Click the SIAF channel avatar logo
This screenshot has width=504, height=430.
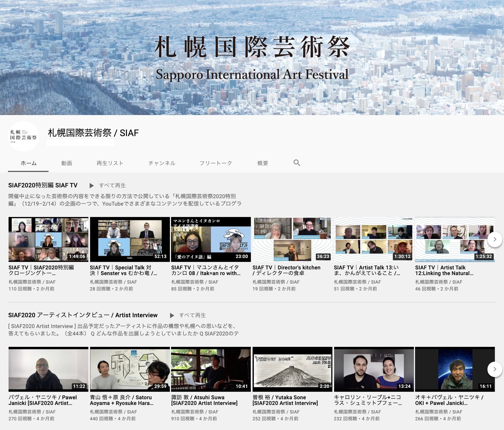[x=23, y=136]
